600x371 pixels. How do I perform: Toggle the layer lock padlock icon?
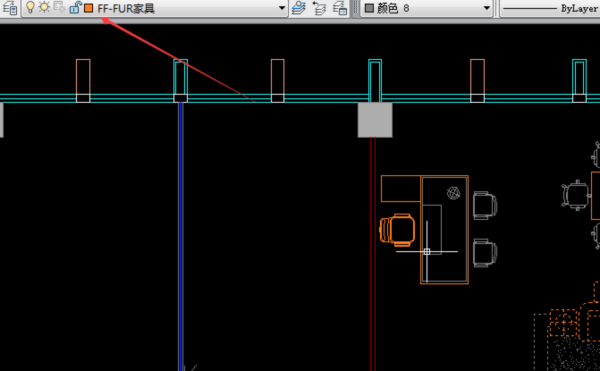[x=75, y=7]
